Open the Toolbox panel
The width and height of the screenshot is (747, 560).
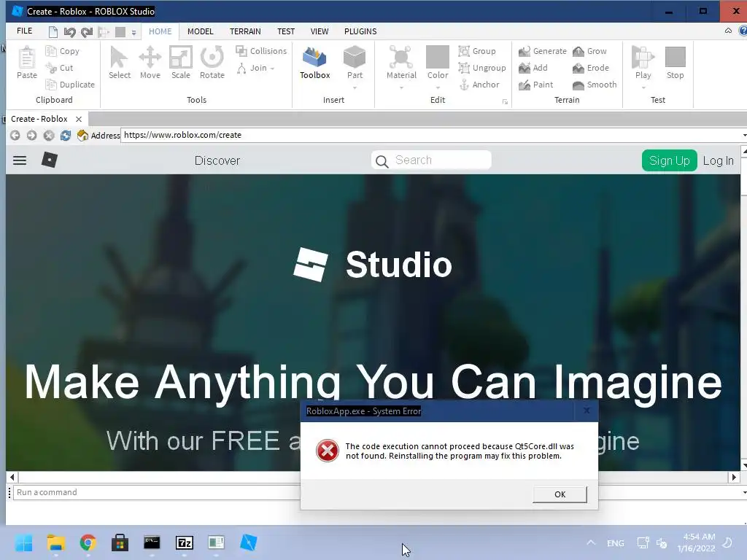pyautogui.click(x=315, y=63)
